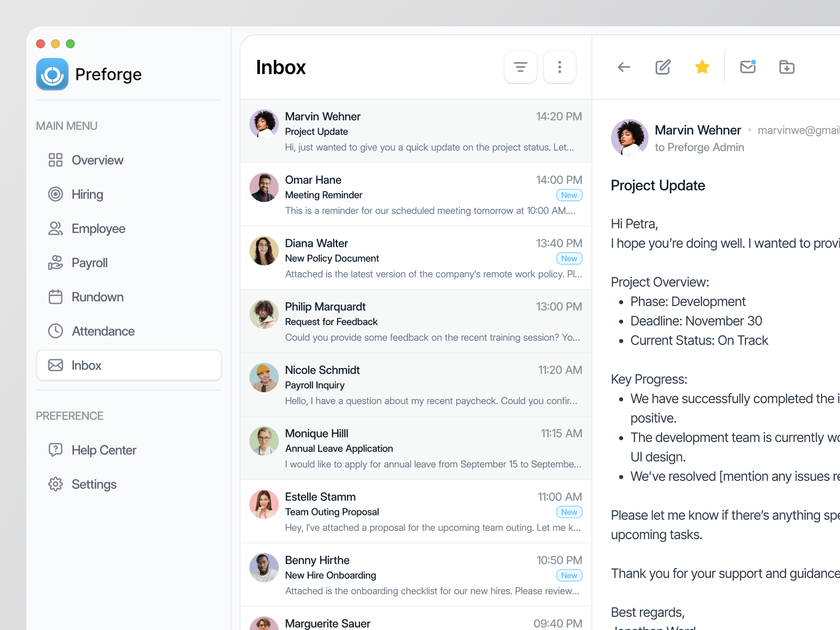Mark the open email as unread
This screenshot has height=630, width=840.
[x=748, y=67]
